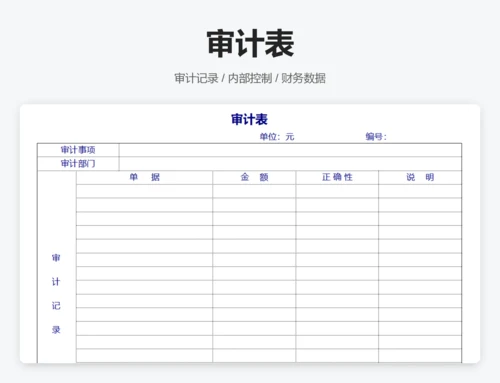
Task: Click the large page heading 审计表
Action: (x=250, y=43)
